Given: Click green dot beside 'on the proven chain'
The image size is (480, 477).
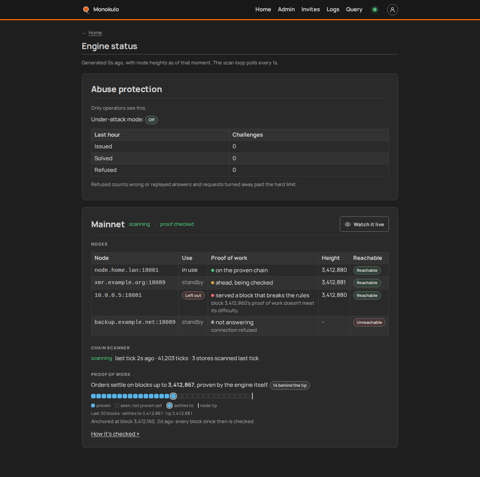Looking at the screenshot, I should point(212,270).
